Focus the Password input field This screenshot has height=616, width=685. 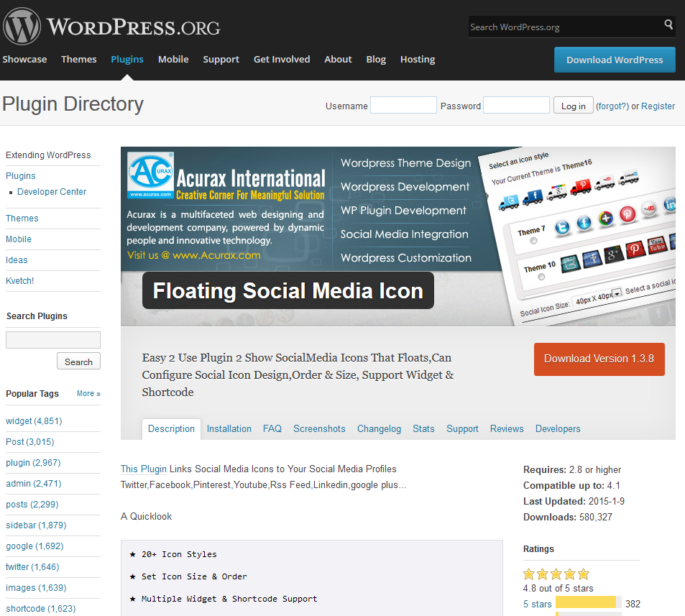point(516,105)
